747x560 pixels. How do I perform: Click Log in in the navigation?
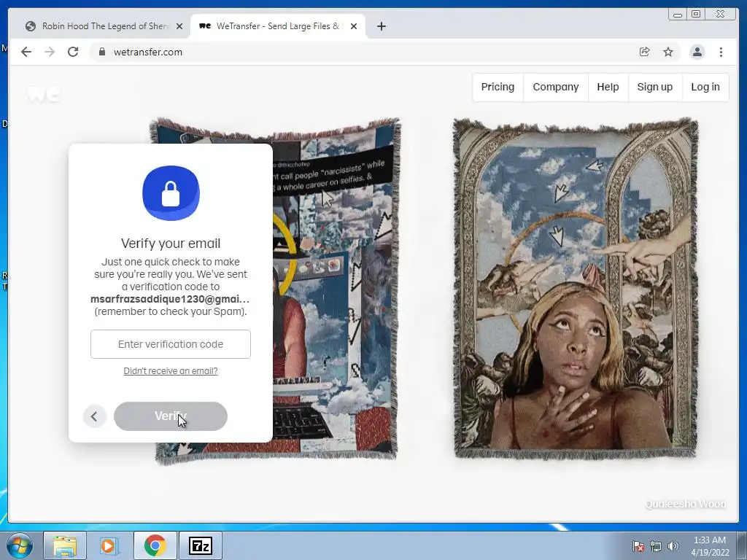tap(705, 87)
